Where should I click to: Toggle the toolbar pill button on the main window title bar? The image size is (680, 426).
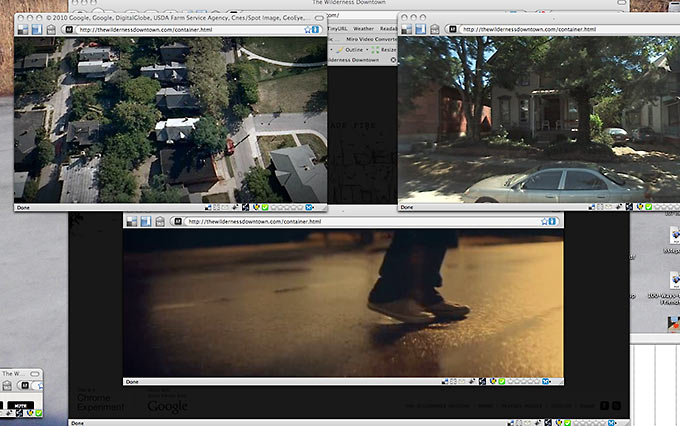coord(621,3)
